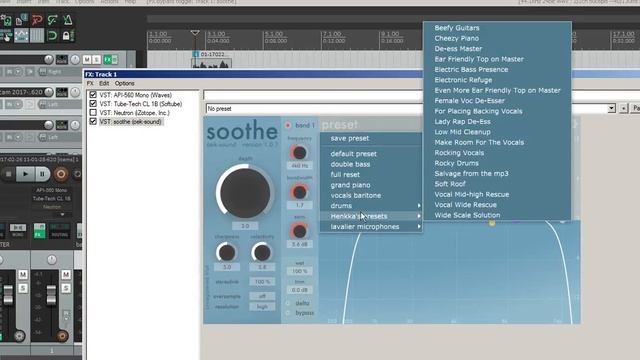Click the repeat loop toolbar icon
The width and height of the screenshot is (640, 360).
pyautogui.click(x=52, y=36)
